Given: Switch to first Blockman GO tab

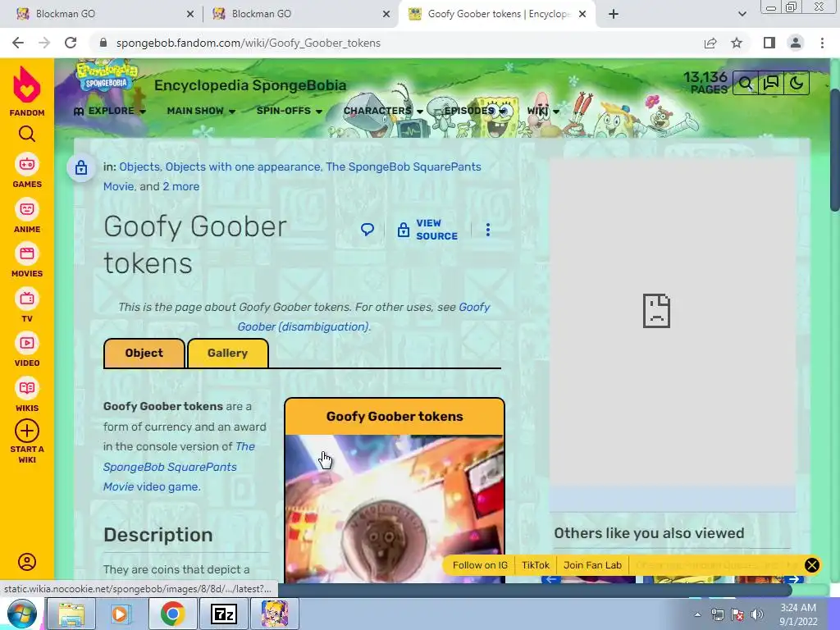Looking at the screenshot, I should coord(103,14).
